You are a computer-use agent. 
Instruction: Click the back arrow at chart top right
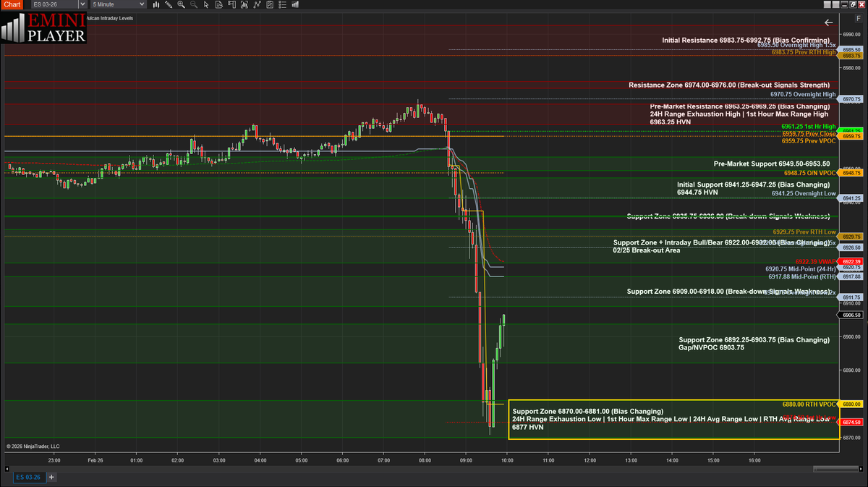click(x=828, y=22)
